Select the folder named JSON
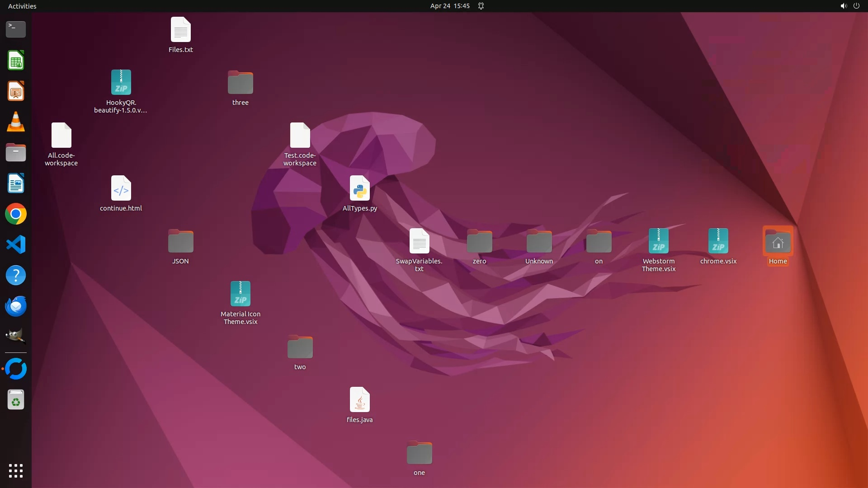This screenshot has height=488, width=868. coord(180,241)
